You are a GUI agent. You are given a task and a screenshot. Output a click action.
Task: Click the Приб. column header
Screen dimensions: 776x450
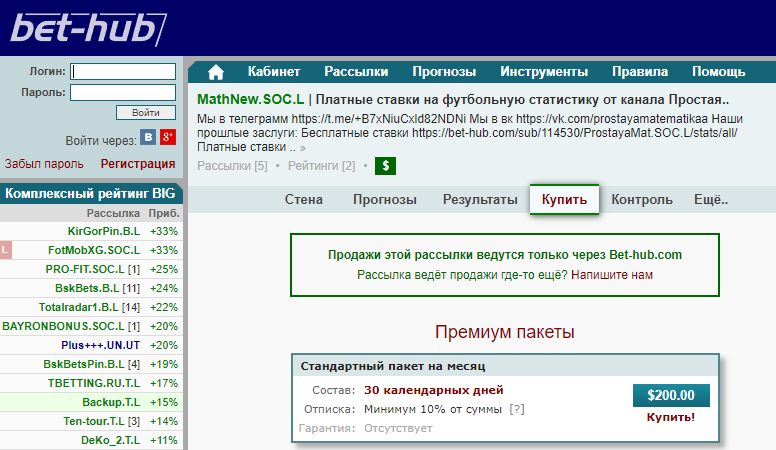point(164,213)
